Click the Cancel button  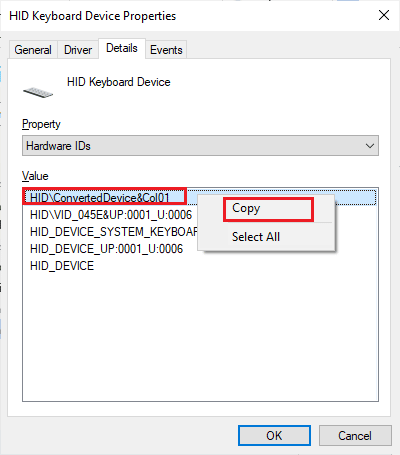[x=355, y=435]
